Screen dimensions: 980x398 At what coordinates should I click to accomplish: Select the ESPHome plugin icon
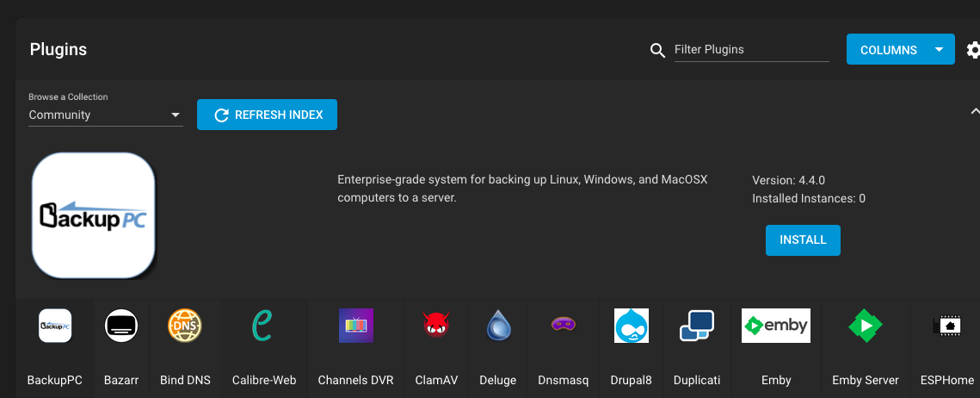pyautogui.click(x=946, y=326)
